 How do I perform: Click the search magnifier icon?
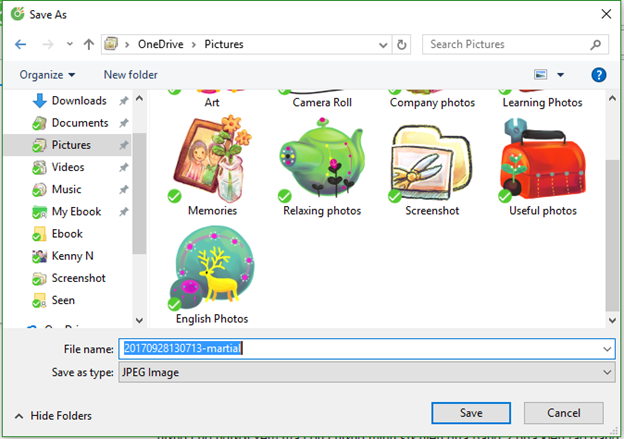click(596, 45)
